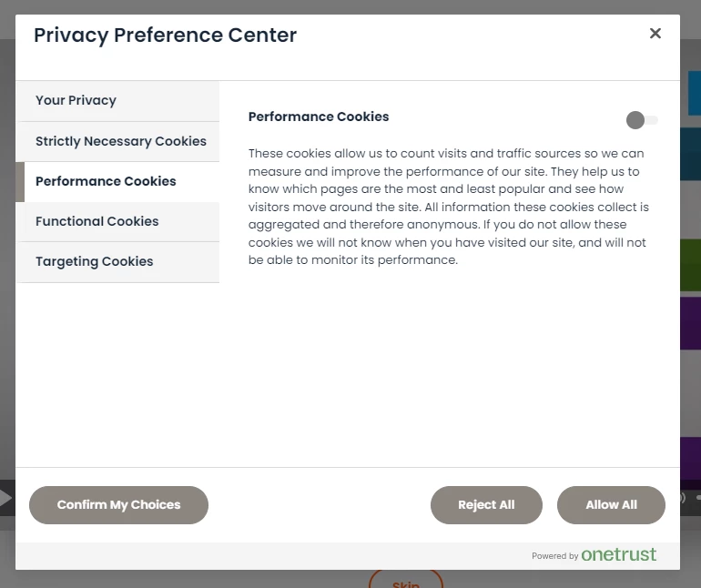This screenshot has height=588, width=701.
Task: Click the volume icon at the right edge
Action: pos(683,498)
